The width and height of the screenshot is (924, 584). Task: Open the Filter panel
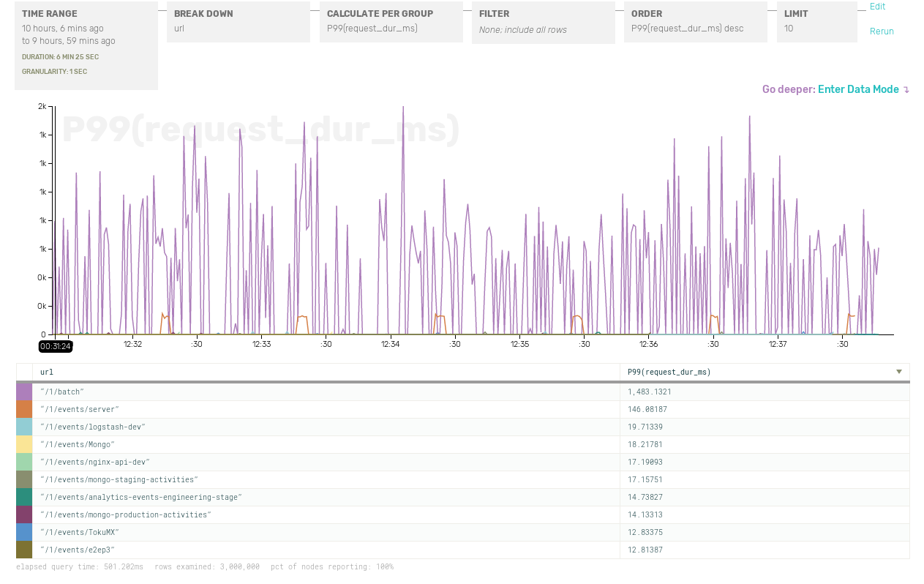(x=543, y=23)
